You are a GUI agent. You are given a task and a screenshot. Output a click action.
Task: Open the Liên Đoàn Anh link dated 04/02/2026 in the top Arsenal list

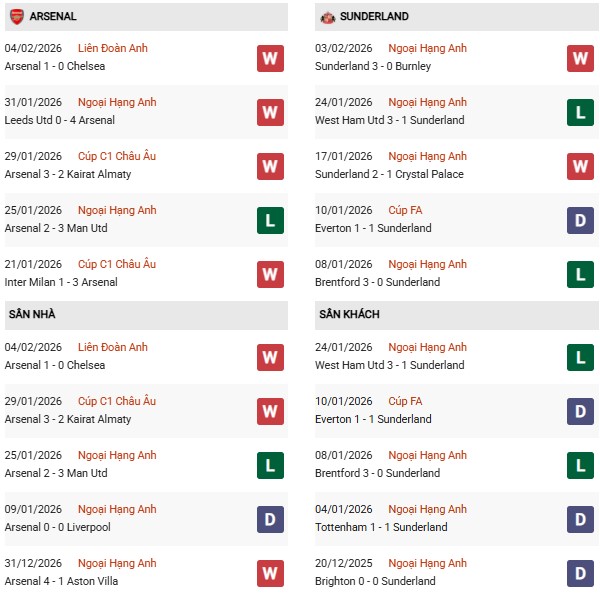(x=113, y=48)
